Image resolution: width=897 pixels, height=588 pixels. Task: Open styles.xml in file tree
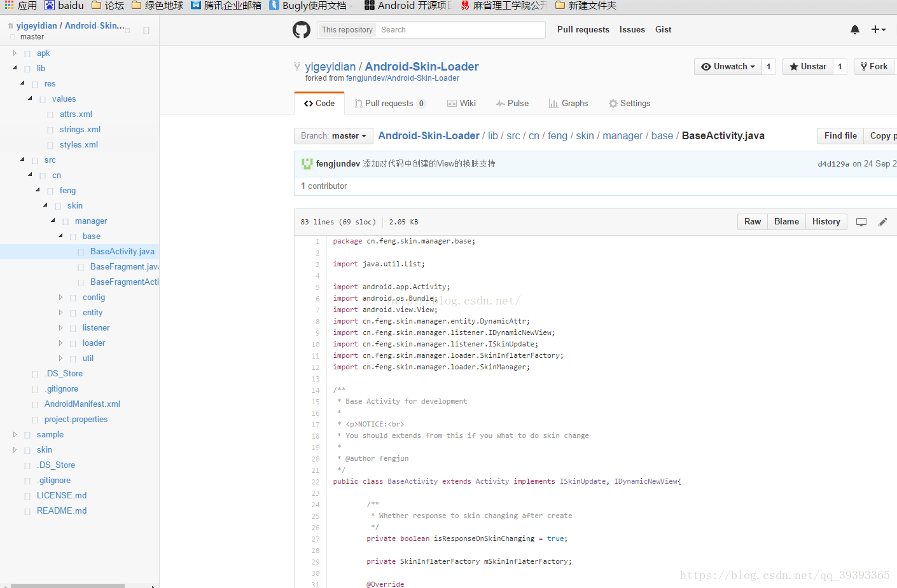pyautogui.click(x=79, y=145)
